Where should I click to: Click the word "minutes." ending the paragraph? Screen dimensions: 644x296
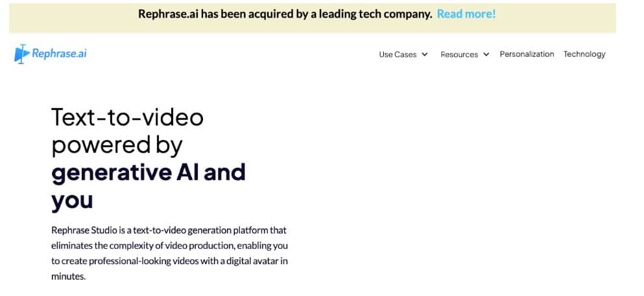[69, 277]
